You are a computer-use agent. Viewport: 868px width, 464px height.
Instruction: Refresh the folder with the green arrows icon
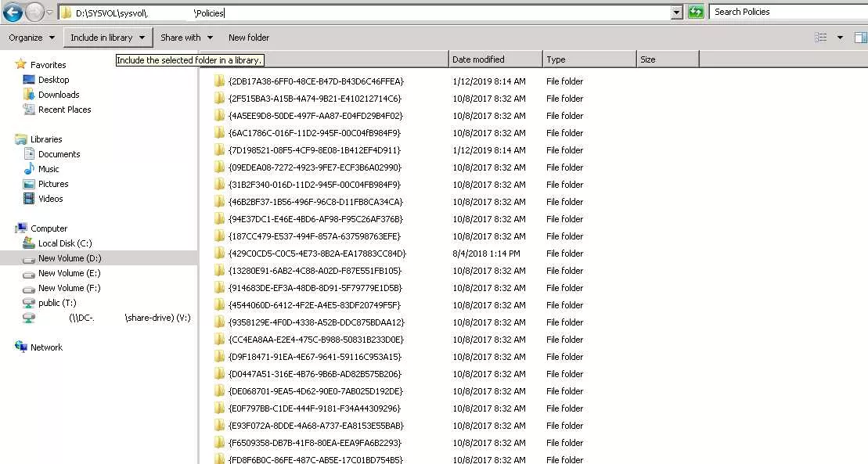click(696, 12)
